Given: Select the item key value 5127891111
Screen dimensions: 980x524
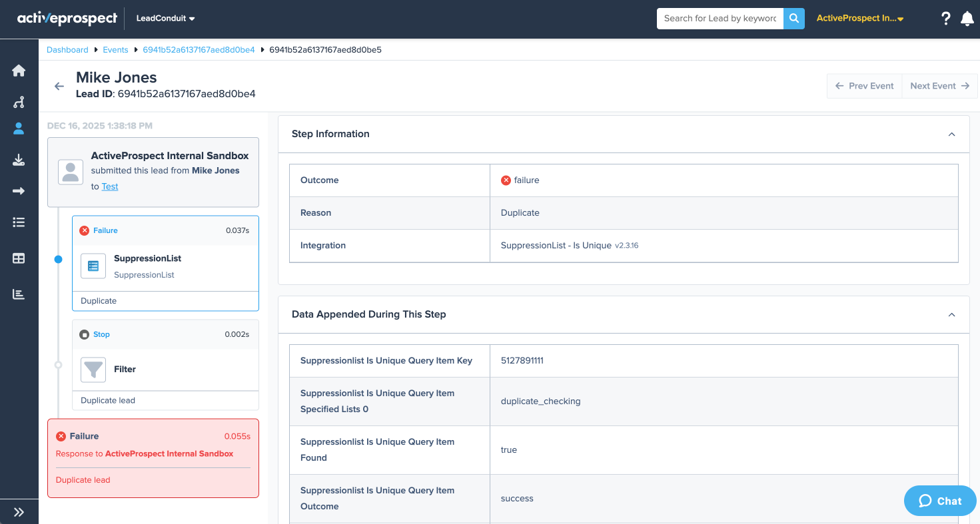Looking at the screenshot, I should (522, 360).
